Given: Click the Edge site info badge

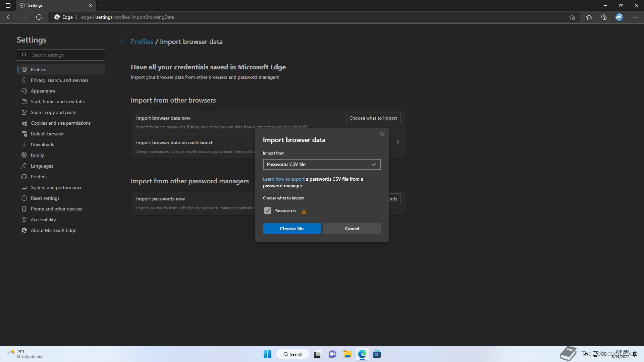Looking at the screenshot, I should tap(63, 17).
